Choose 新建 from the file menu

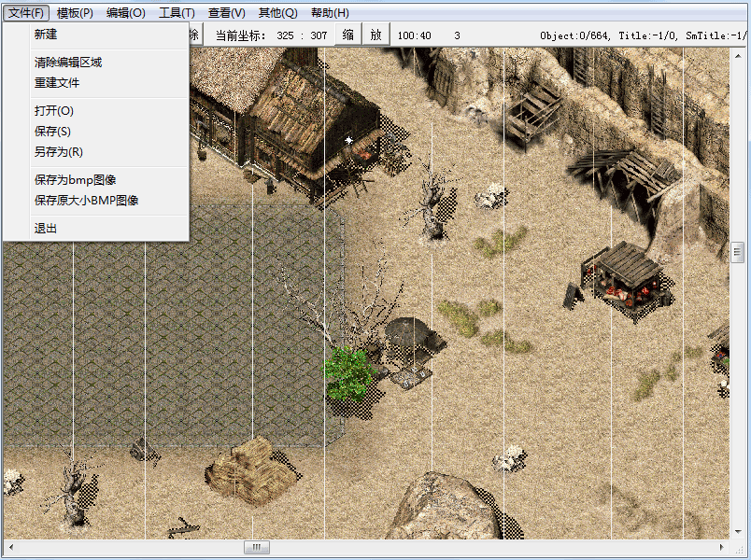point(96,35)
